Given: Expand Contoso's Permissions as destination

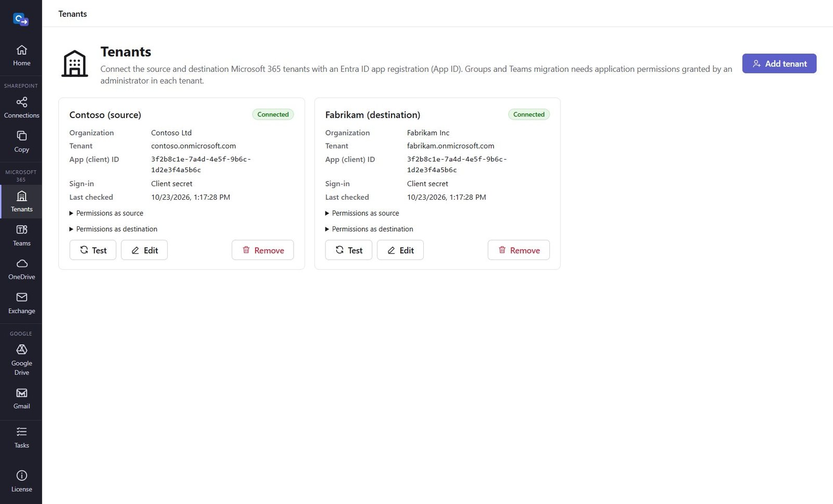Looking at the screenshot, I should (x=113, y=229).
